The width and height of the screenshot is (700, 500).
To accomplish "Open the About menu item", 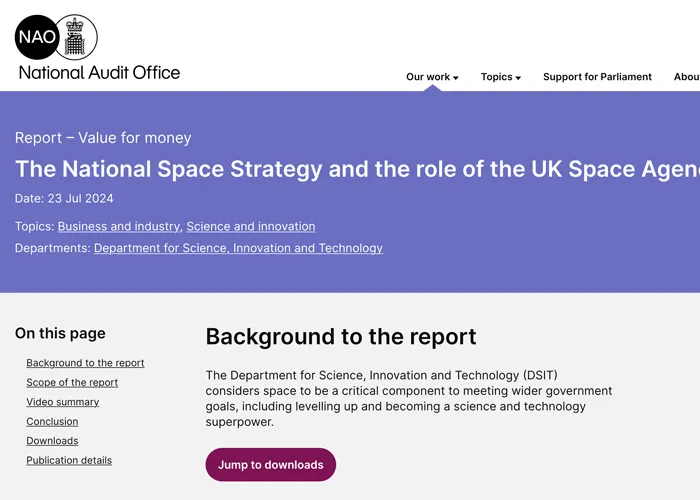I will (687, 77).
